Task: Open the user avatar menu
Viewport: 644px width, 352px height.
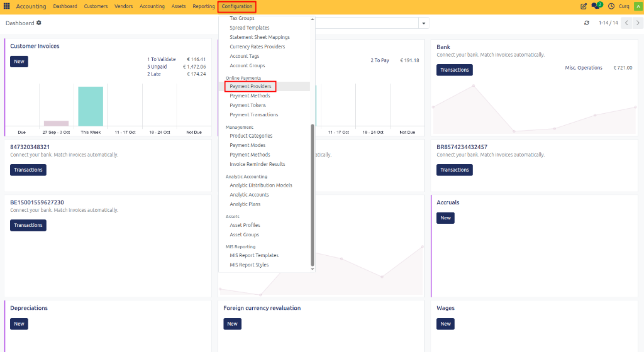Action: [x=638, y=6]
